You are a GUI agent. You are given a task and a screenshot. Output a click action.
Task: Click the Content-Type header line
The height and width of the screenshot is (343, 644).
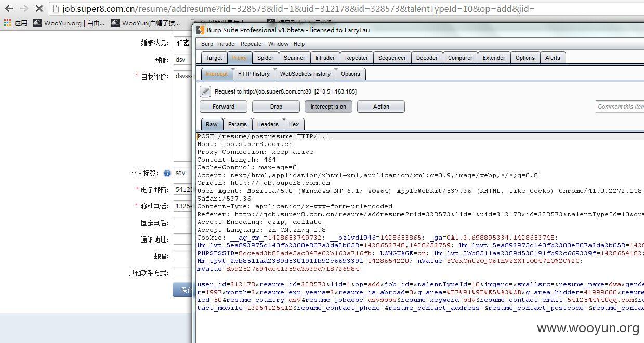pos(295,206)
